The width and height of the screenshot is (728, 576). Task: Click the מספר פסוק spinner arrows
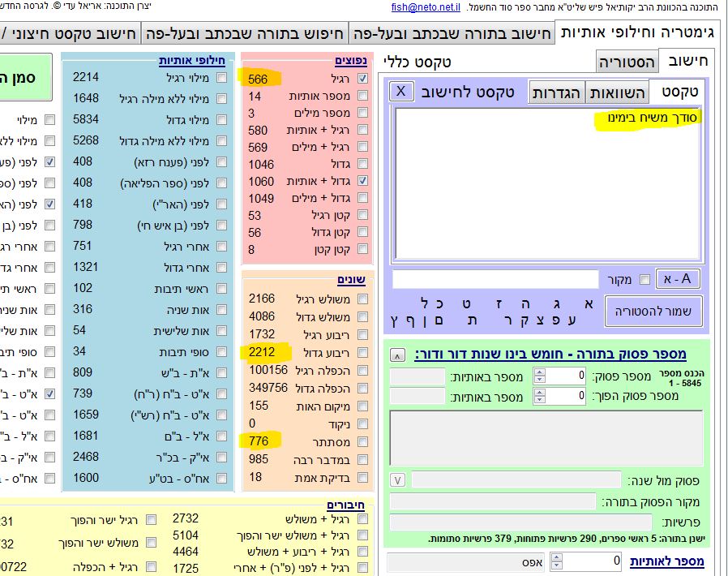pos(541,376)
